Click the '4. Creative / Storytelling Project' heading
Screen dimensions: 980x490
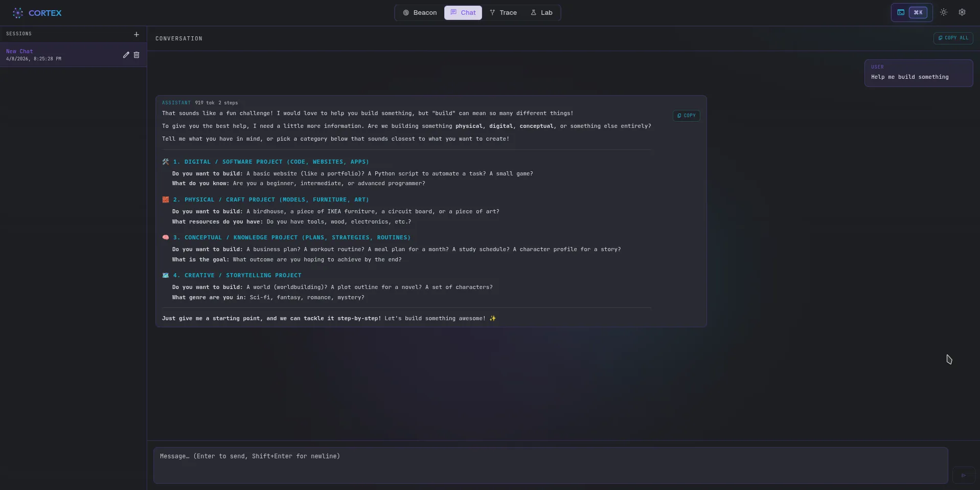237,275
